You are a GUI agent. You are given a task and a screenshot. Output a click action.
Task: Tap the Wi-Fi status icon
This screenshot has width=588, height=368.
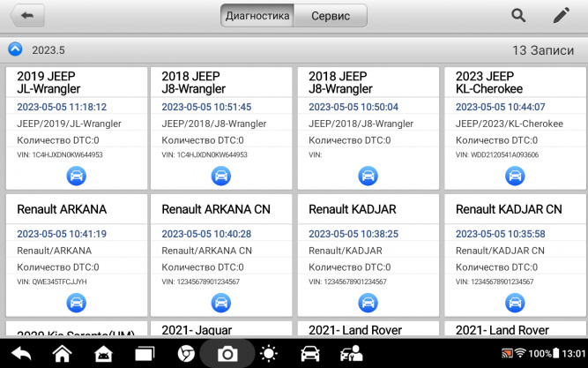[520, 353]
